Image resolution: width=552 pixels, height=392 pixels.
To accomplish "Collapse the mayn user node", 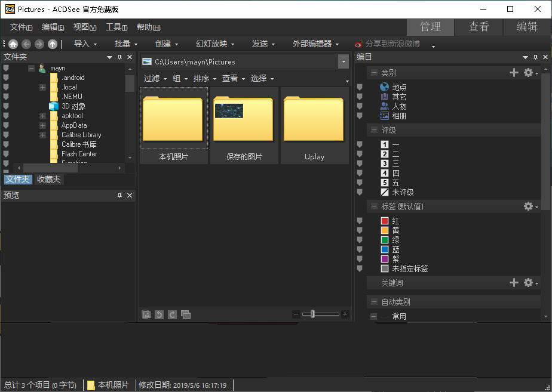I will tap(31, 68).
